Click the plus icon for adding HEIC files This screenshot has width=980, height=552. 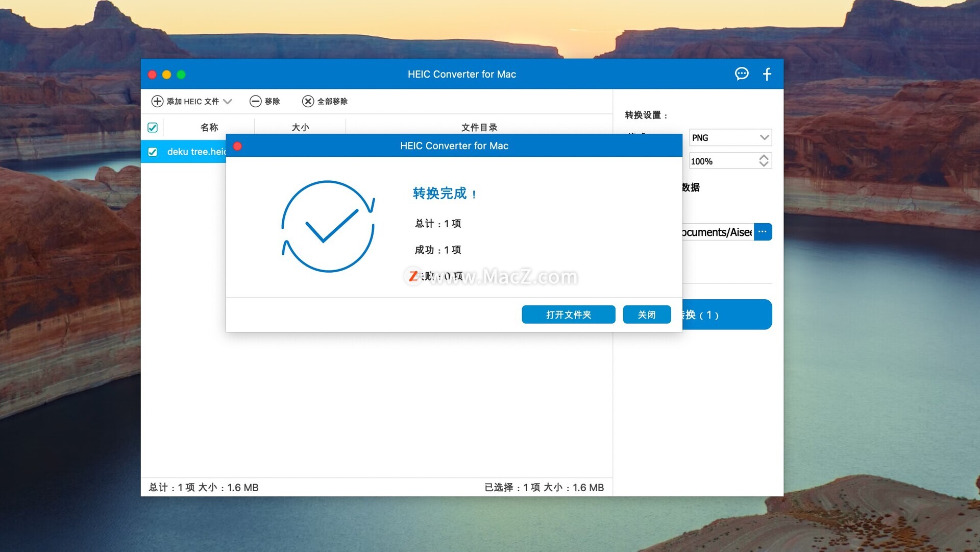157,101
